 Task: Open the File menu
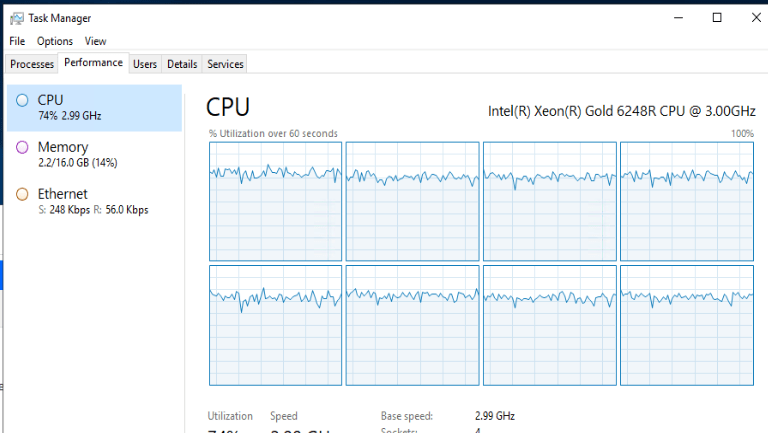(17, 41)
